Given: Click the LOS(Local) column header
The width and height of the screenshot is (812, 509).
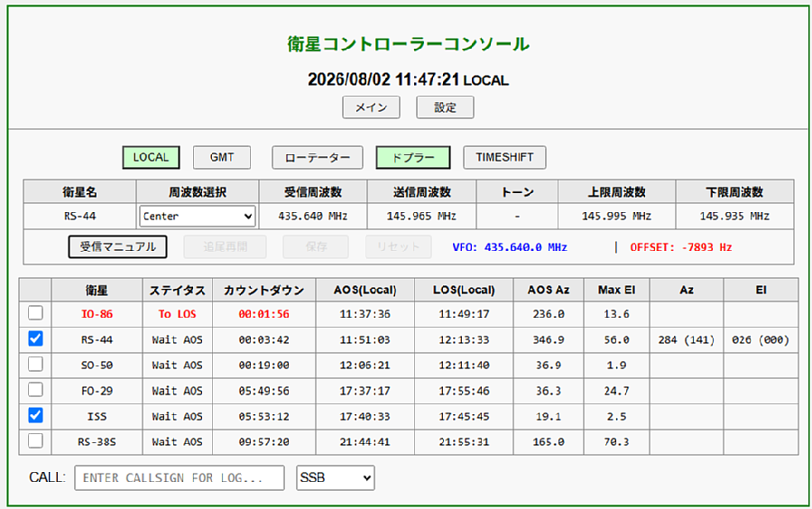Looking at the screenshot, I should [464, 291].
